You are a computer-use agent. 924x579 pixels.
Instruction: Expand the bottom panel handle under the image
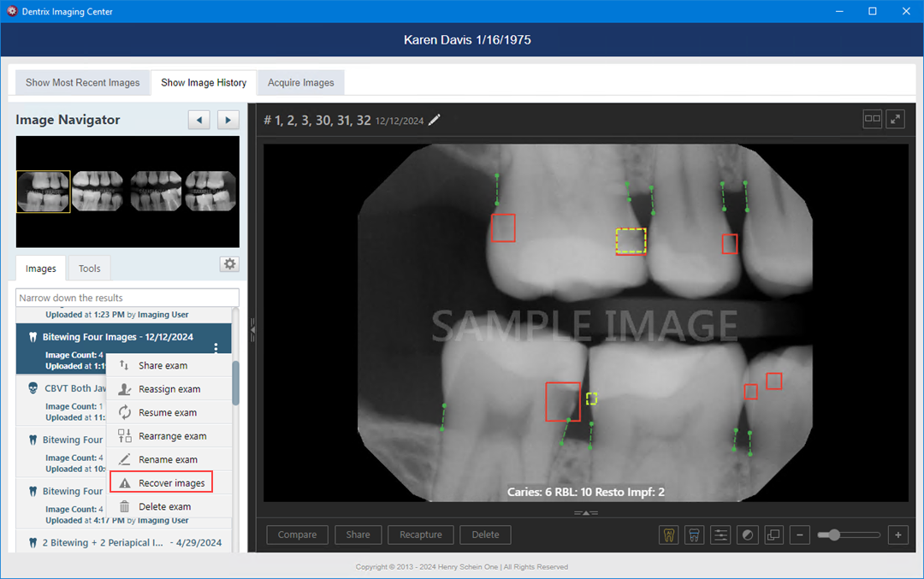(586, 512)
